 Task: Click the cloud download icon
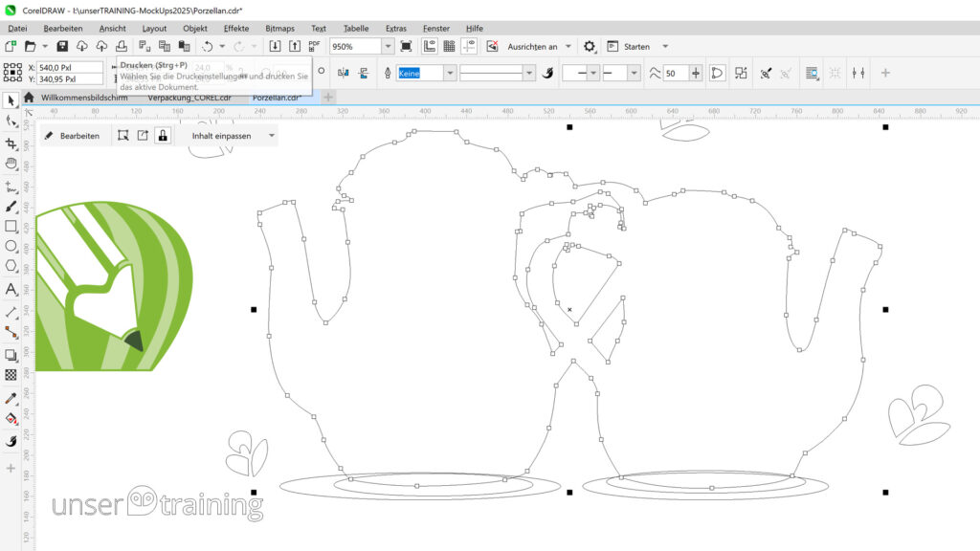(x=82, y=46)
